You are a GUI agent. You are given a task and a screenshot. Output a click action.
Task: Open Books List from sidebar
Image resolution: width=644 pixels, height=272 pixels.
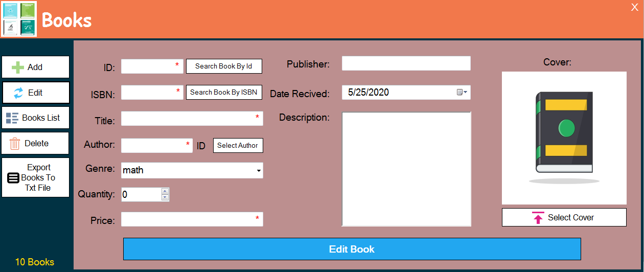click(x=35, y=118)
